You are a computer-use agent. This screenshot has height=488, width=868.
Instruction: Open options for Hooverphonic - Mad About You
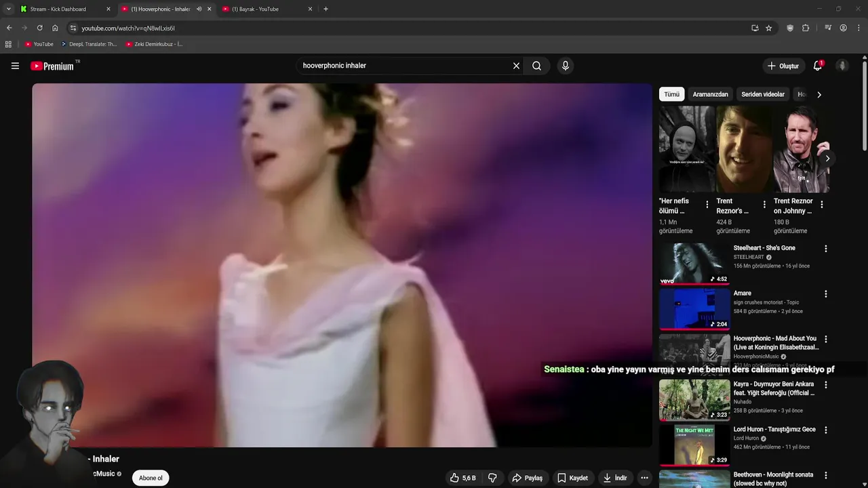click(825, 339)
